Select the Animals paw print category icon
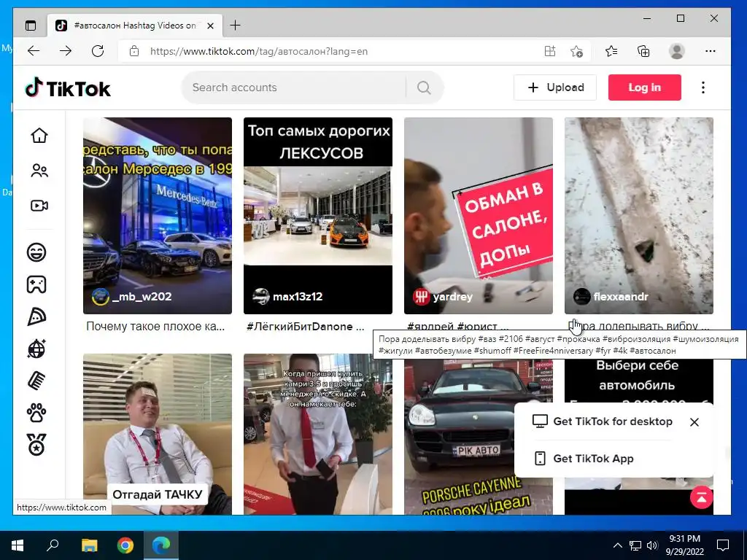 36,413
